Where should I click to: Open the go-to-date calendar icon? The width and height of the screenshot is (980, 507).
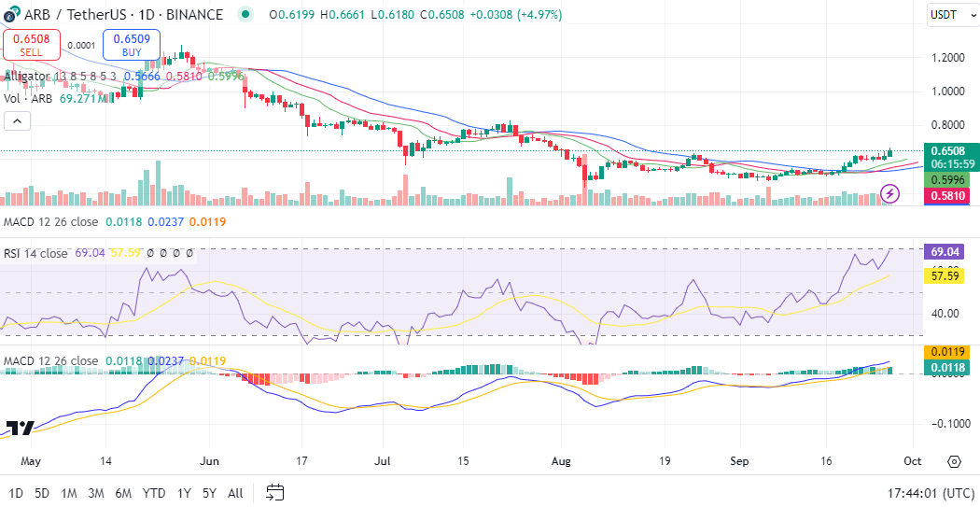(x=275, y=493)
